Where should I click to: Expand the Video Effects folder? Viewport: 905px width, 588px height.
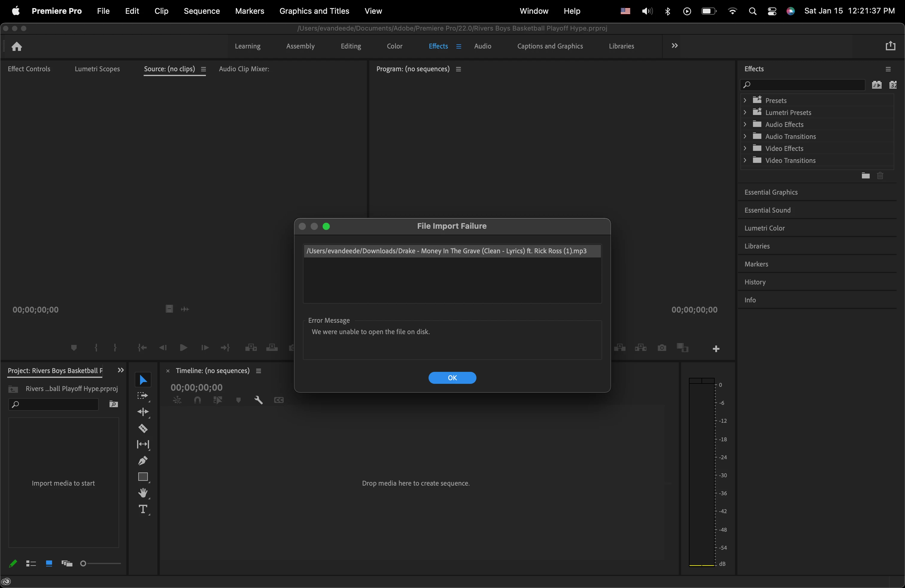[745, 148]
